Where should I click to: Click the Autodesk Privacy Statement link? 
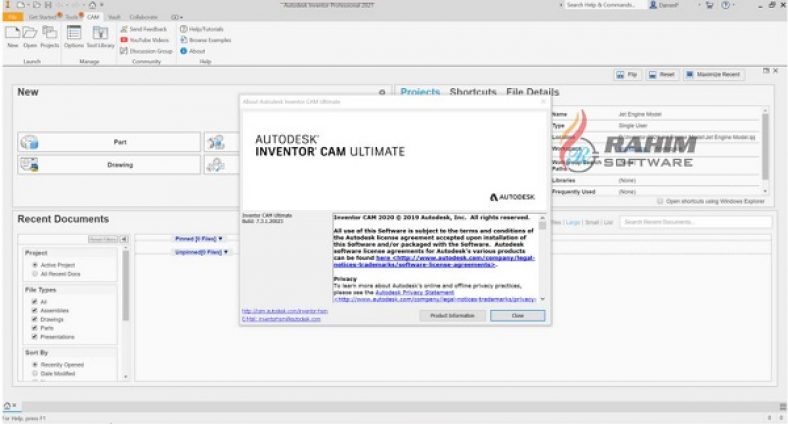pos(415,292)
